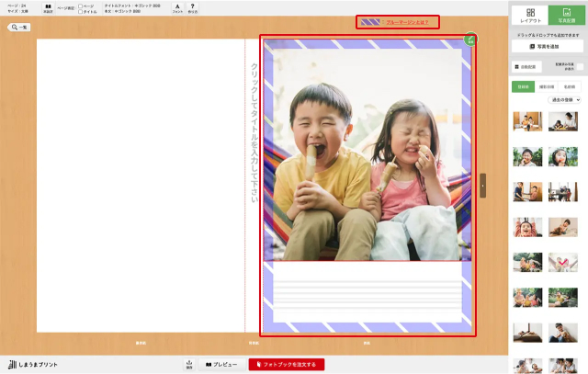
Task: Click the タイトルフォント setting text
Action: coord(132,6)
